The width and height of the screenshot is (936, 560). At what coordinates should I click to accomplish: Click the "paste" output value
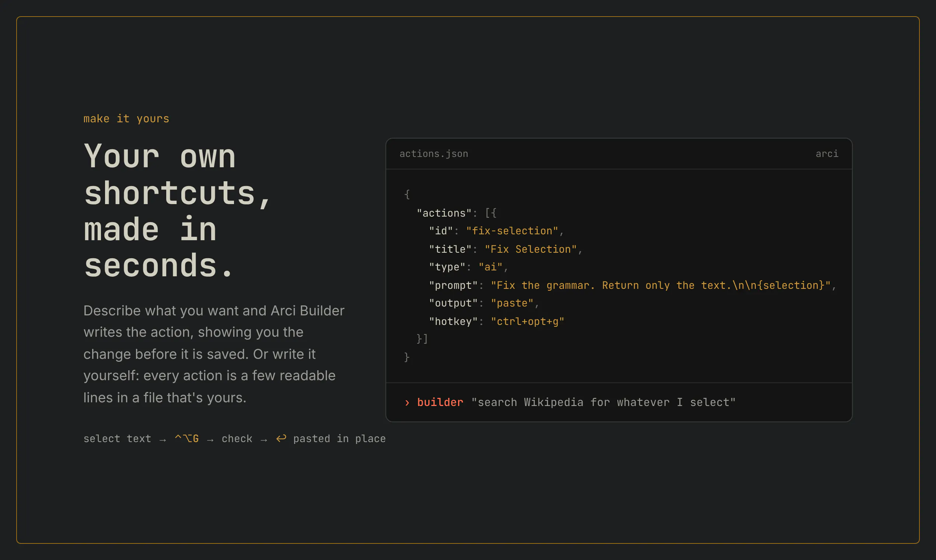512,303
